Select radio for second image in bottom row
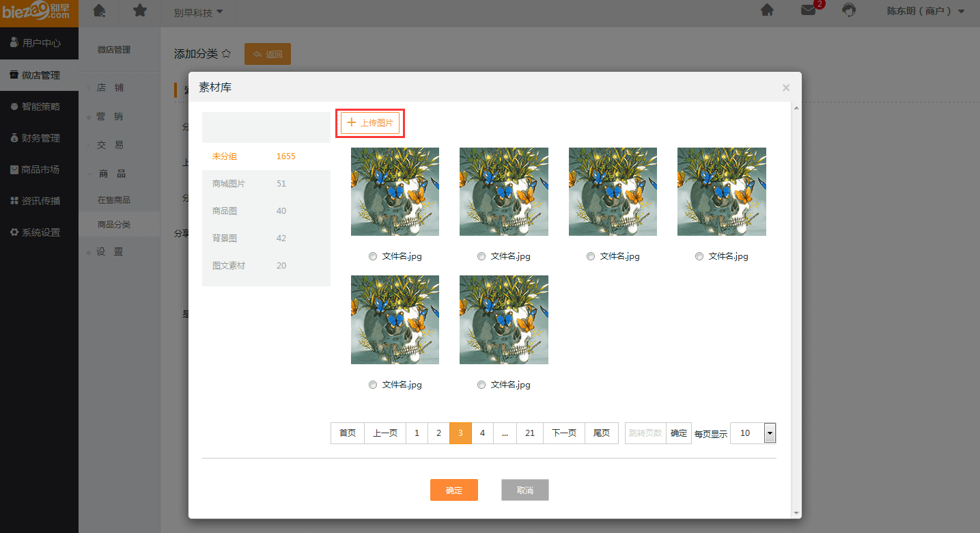Screen dimensions: 980x533 click(481, 385)
